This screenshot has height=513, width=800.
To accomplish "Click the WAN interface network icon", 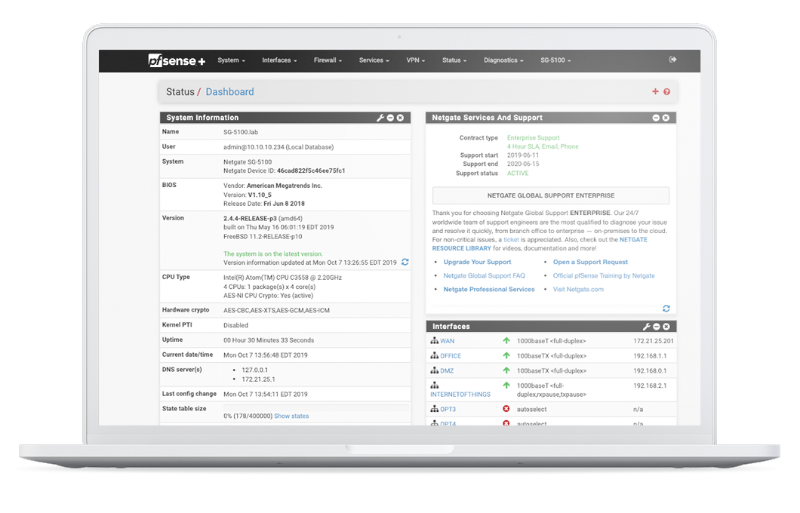I will (x=434, y=340).
